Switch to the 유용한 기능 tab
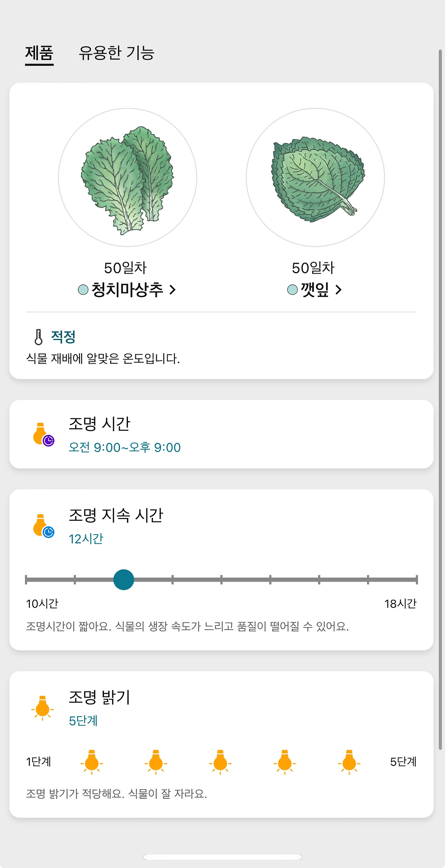This screenshot has width=445, height=868. [x=116, y=53]
